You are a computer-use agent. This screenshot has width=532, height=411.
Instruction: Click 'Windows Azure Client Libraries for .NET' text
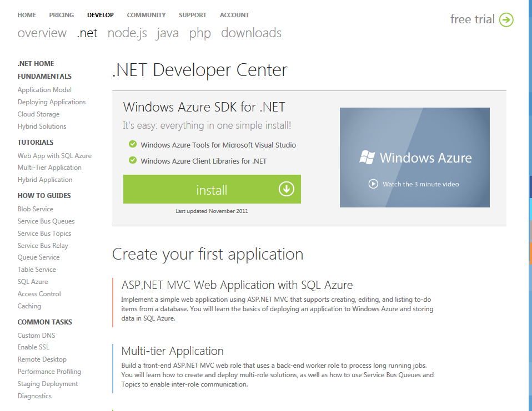[x=204, y=161]
